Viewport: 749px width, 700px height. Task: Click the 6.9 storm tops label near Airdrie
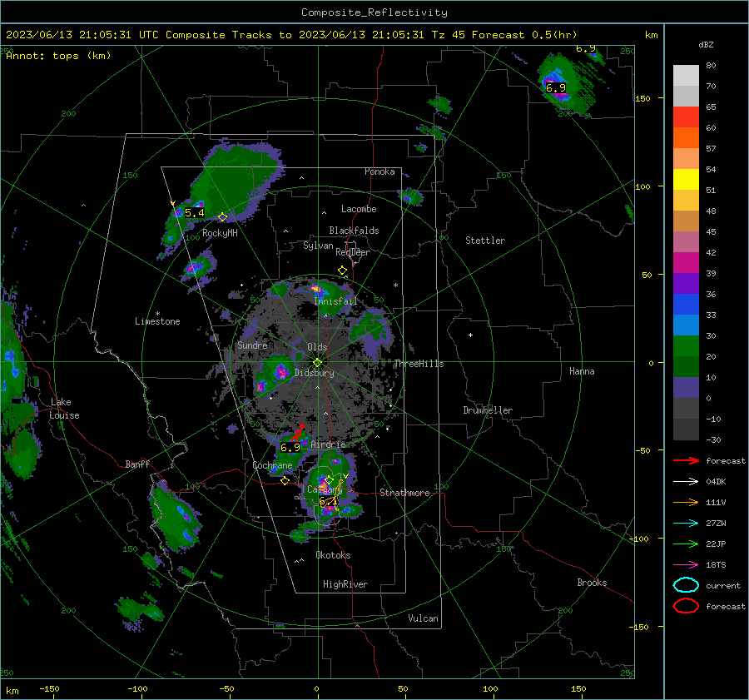(x=290, y=448)
